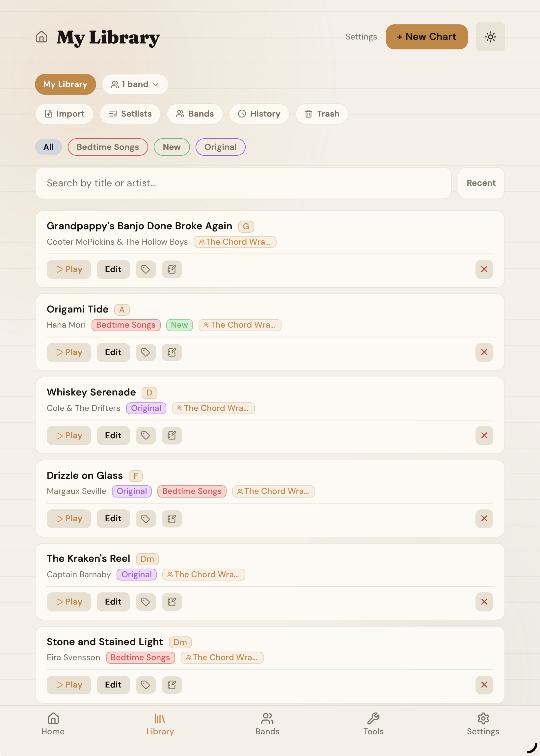Play Grandpappy's Banjo Done Broke Again
Image resolution: width=540 pixels, height=756 pixels.
69,269
